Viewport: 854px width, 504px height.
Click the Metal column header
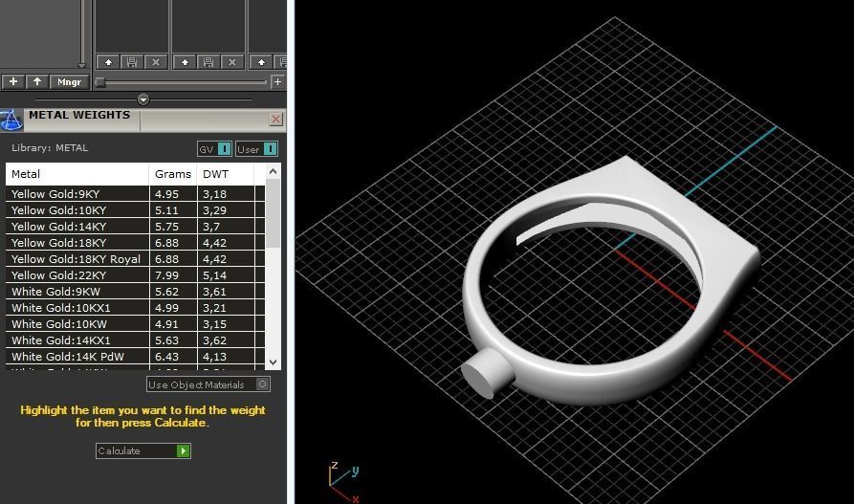pos(77,174)
